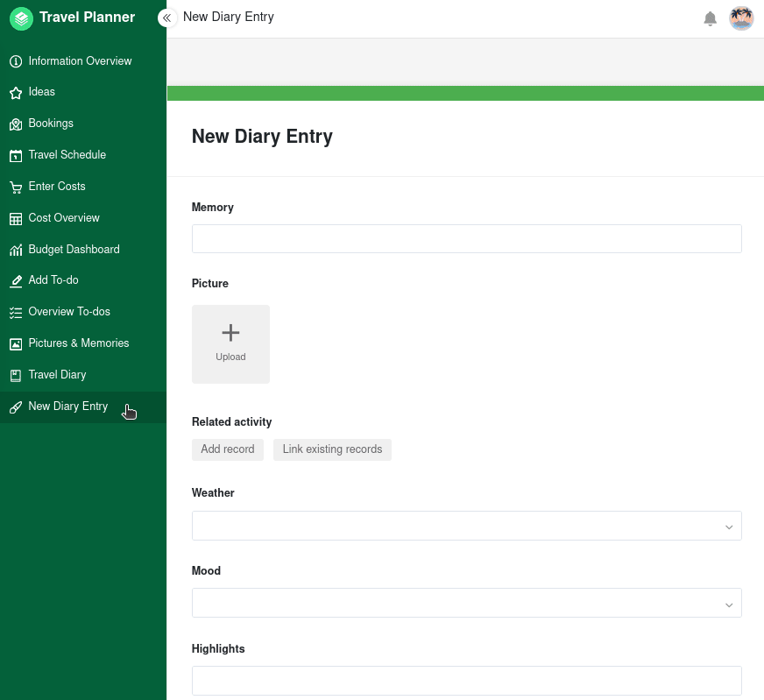Click the Enter Costs cart icon
This screenshot has width=764, height=700.
pos(16,187)
